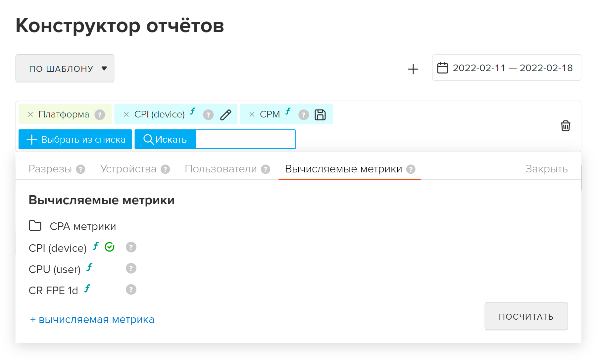Click the search input field next to Искать
Screen dimensions: 596x364
click(245, 139)
